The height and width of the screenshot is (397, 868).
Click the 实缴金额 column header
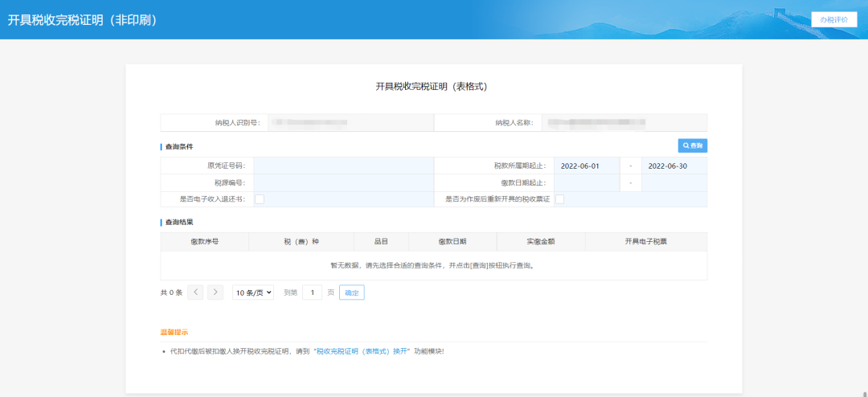541,242
